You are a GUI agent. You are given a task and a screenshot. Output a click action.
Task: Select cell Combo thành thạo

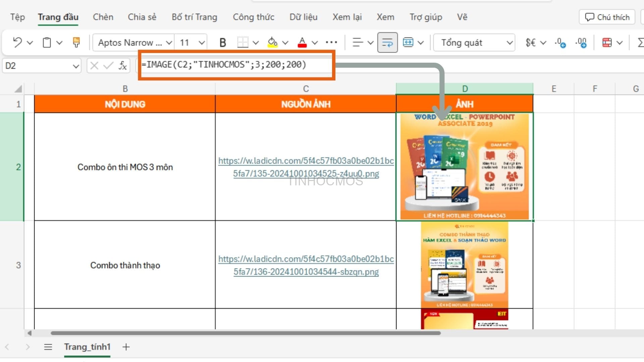[125, 265]
